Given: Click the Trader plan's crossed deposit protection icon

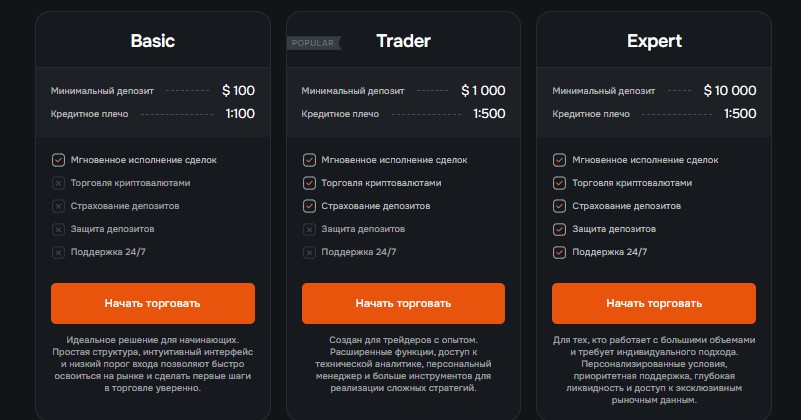Looking at the screenshot, I should tap(309, 229).
